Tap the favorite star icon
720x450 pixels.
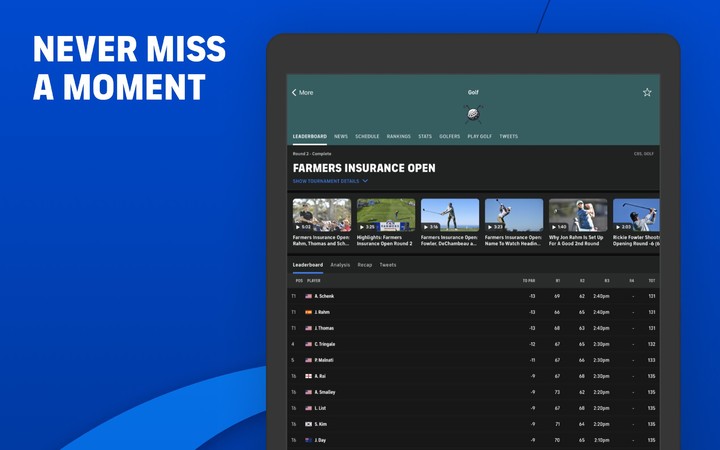tap(647, 92)
